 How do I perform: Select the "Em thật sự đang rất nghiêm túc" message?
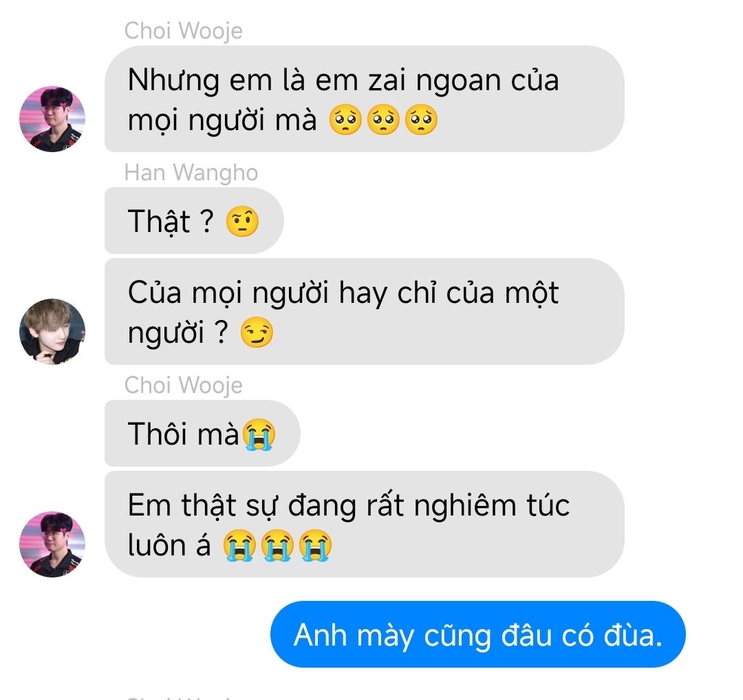pyautogui.click(x=364, y=524)
